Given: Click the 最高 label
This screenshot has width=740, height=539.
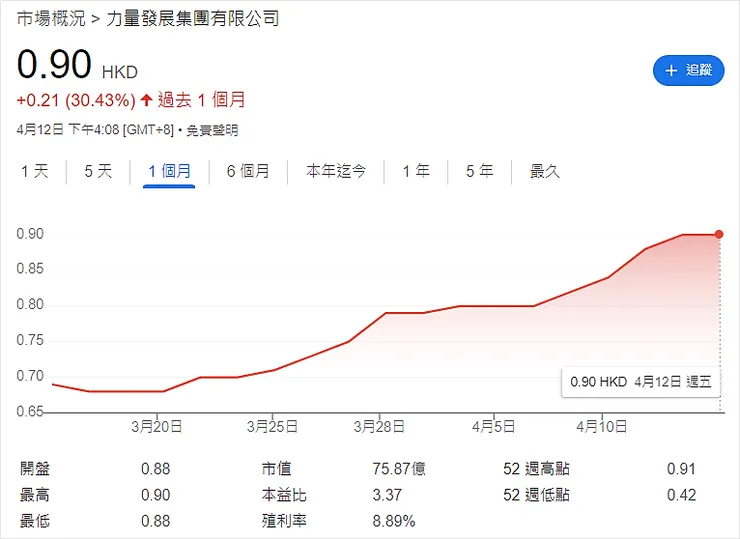Looking at the screenshot, I should [35, 495].
